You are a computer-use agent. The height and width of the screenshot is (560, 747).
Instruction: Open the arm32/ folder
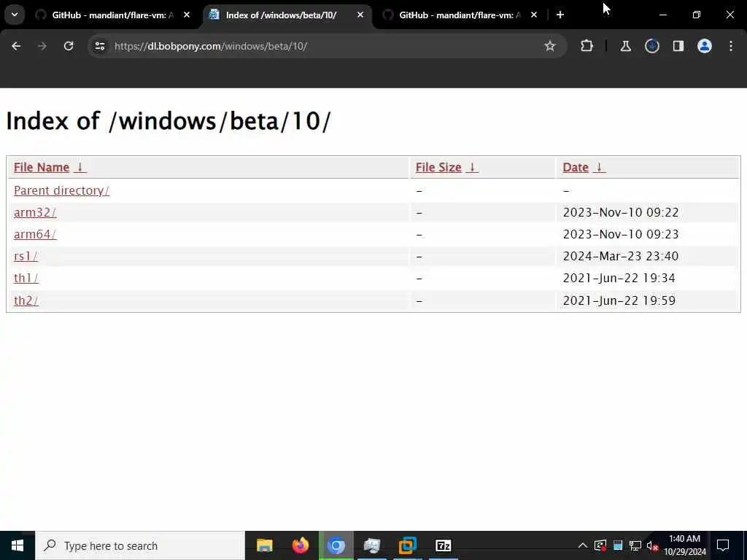(x=35, y=212)
